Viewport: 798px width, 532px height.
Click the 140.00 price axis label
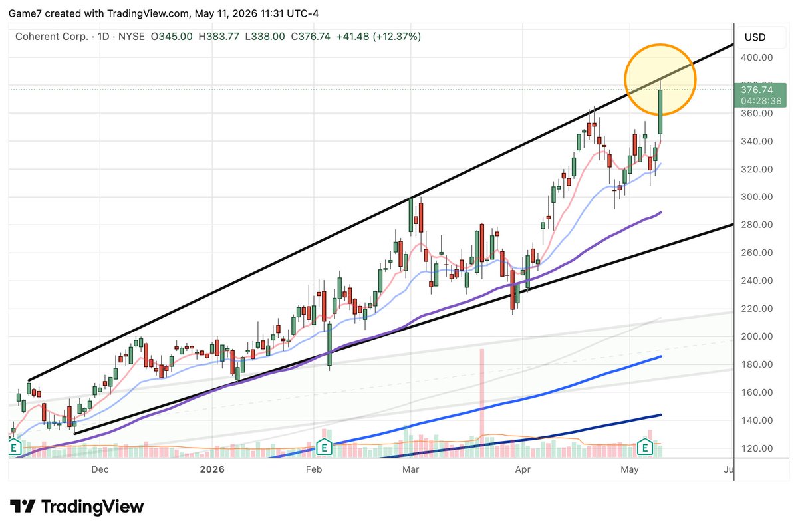[757, 421]
